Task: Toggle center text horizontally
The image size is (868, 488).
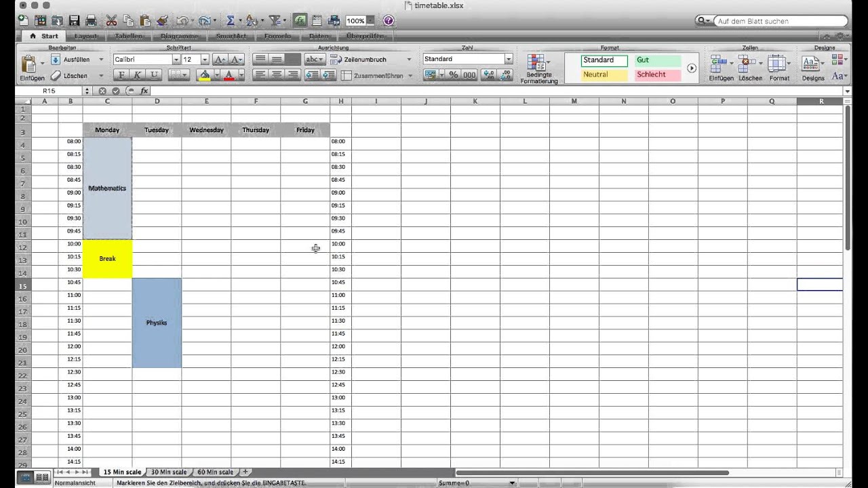Action: click(x=276, y=75)
